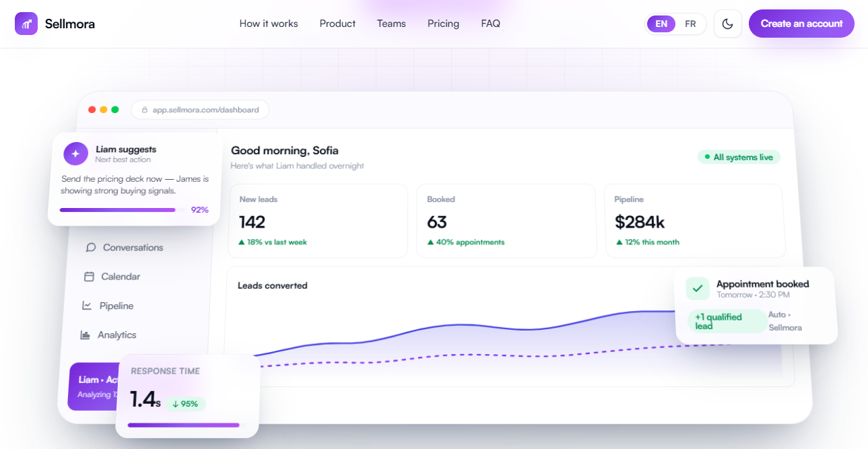Image resolution: width=868 pixels, height=449 pixels.
Task: Click "Tomorrow • 2:30 PM" text
Action: (753, 295)
